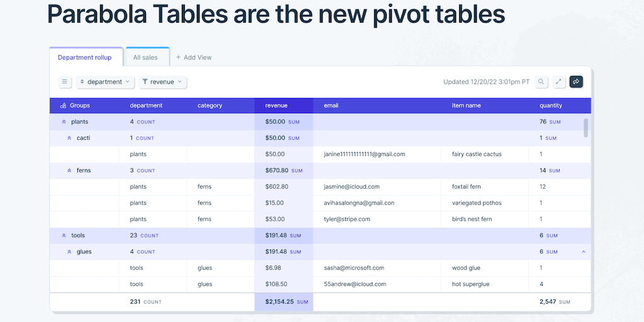
Task: Open the department sort dropdown arrow
Action: pos(128,82)
